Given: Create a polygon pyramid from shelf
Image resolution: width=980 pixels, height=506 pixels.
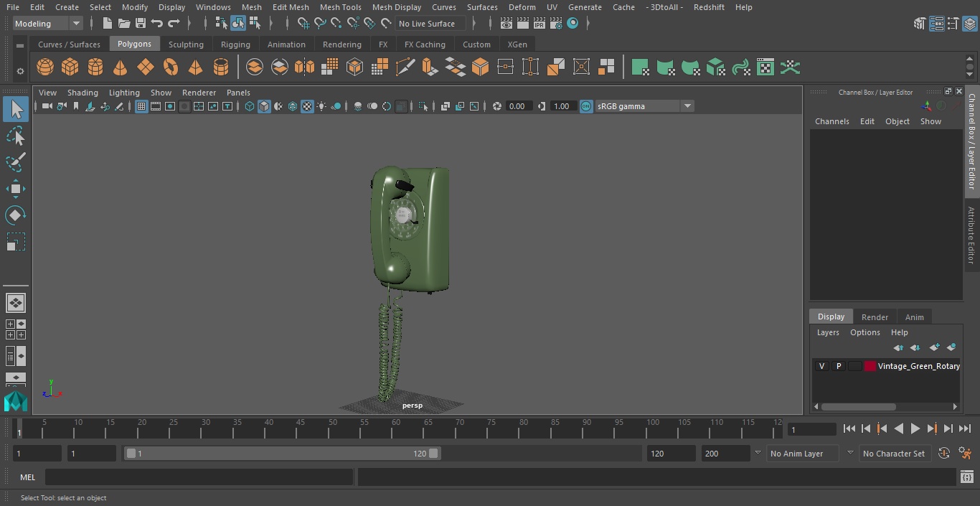Looking at the screenshot, I should [195, 67].
